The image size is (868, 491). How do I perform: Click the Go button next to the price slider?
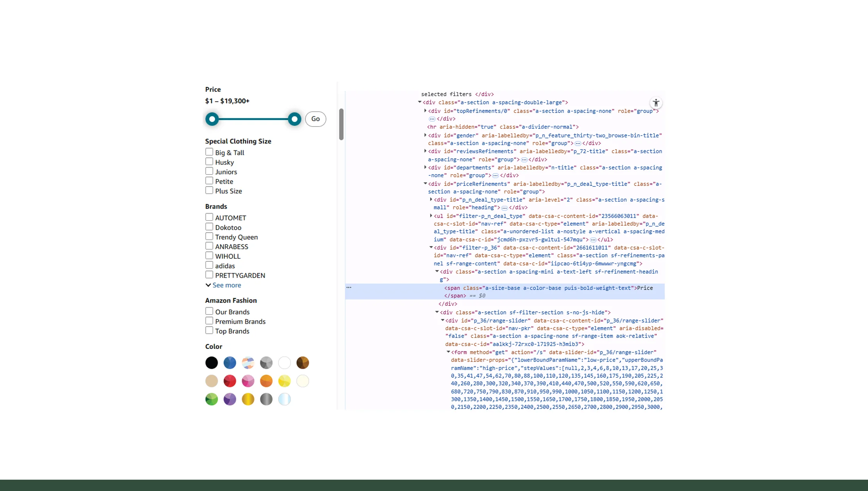pos(315,119)
